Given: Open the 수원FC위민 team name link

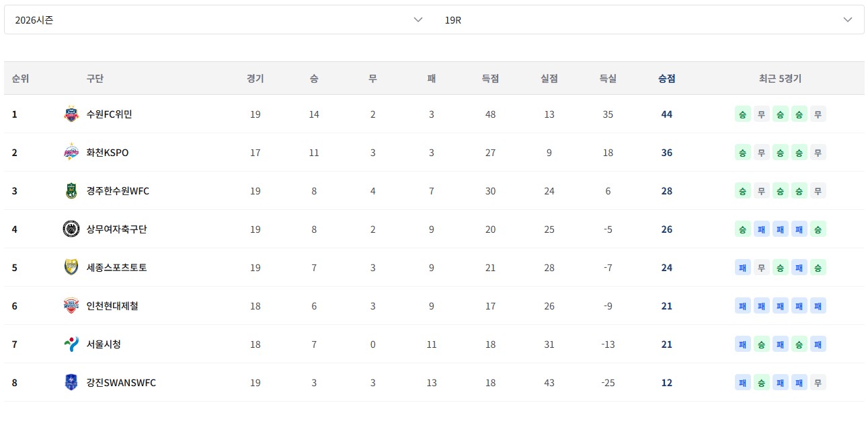Looking at the screenshot, I should pyautogui.click(x=109, y=114).
